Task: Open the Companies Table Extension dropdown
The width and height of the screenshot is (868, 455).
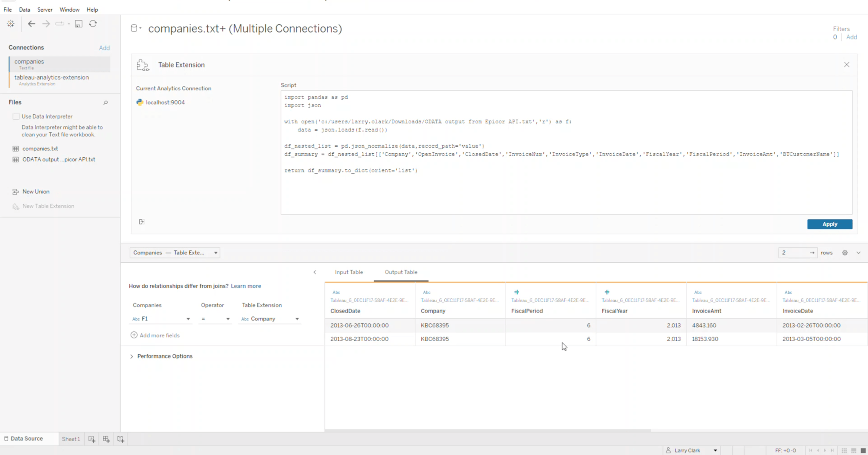Action: pyautogui.click(x=174, y=252)
